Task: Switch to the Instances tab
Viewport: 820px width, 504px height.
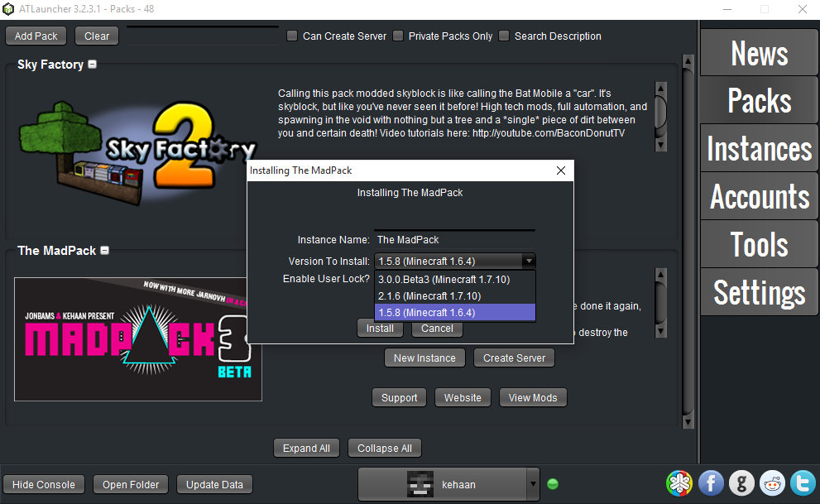Action: pos(759,148)
